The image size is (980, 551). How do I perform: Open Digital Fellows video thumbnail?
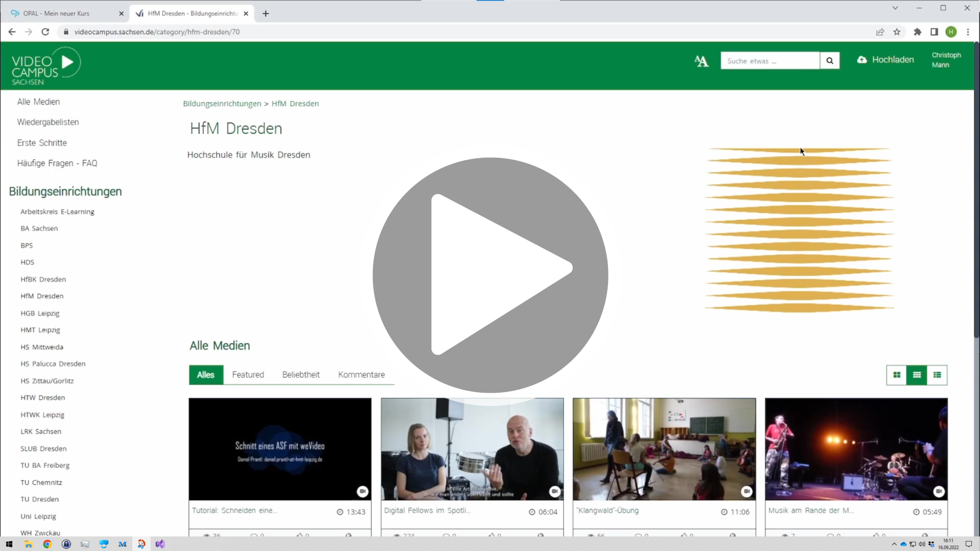[x=472, y=449]
